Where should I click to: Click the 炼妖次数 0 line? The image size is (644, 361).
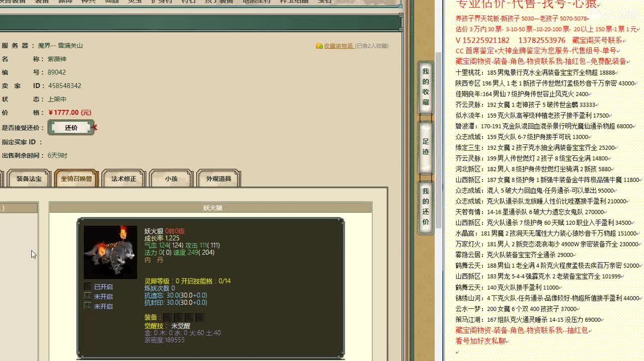pyautogui.click(x=159, y=288)
